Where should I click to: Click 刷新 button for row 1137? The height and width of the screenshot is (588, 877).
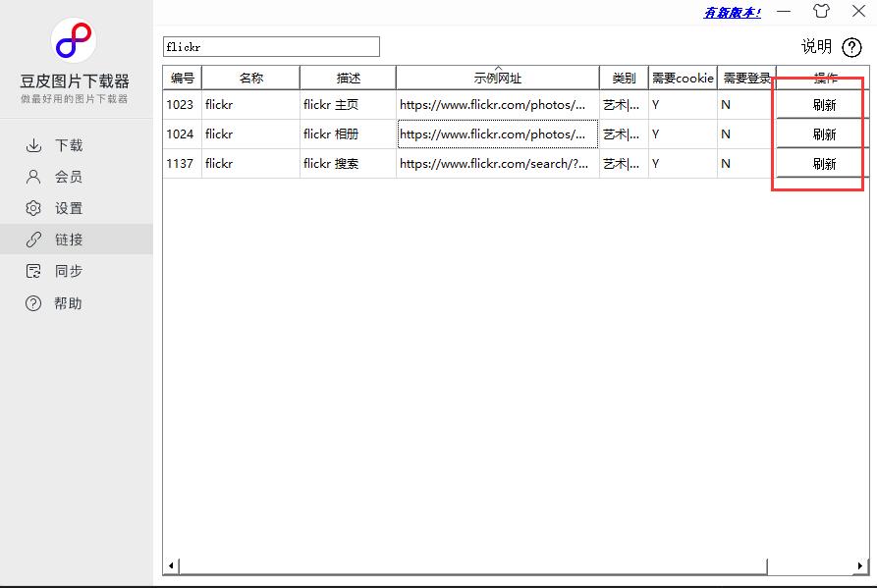[823, 164]
